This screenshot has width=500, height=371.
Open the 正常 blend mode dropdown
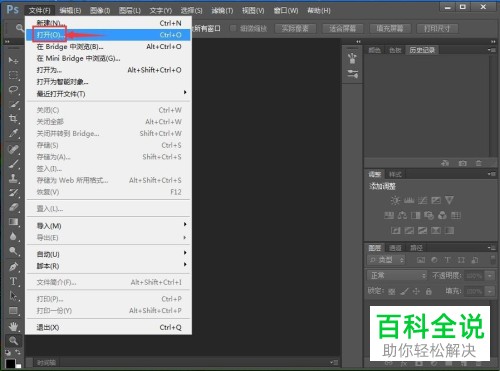[397, 276]
